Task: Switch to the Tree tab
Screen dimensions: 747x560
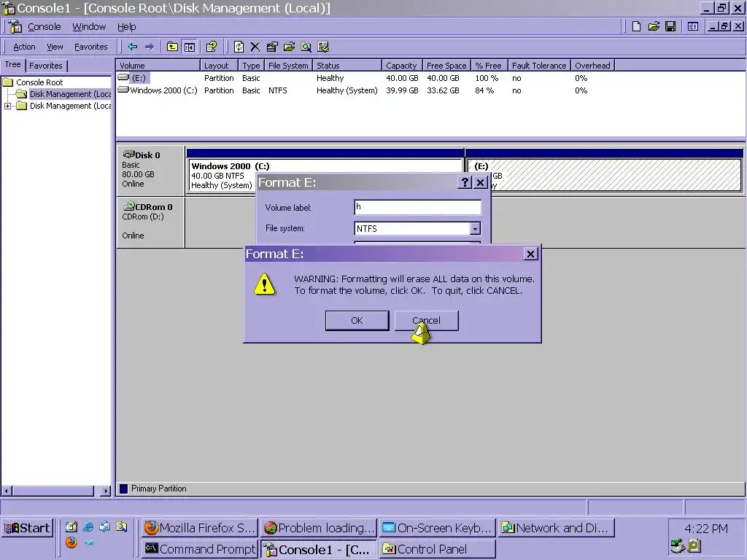Action: click(x=13, y=64)
